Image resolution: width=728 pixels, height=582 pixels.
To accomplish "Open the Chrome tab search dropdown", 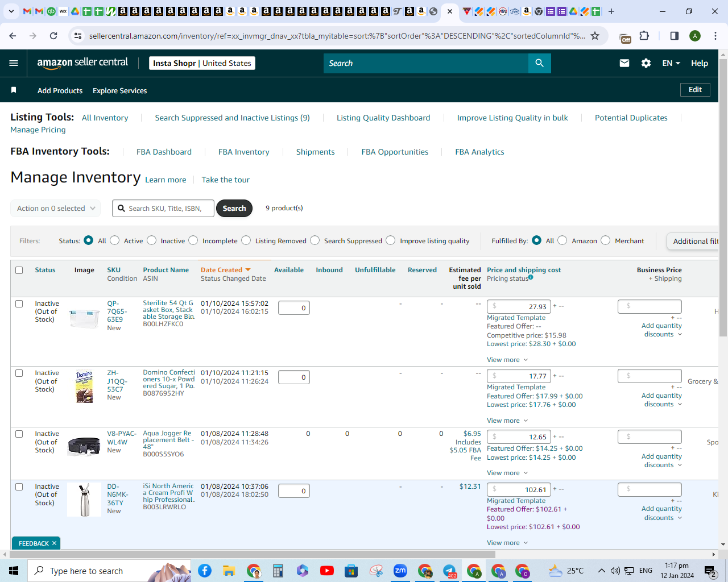I will point(11,11).
